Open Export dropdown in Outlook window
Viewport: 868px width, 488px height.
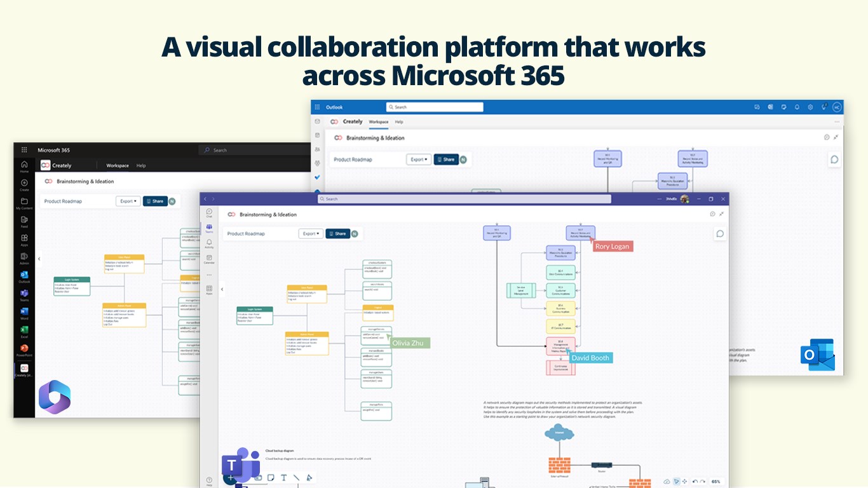click(x=419, y=159)
